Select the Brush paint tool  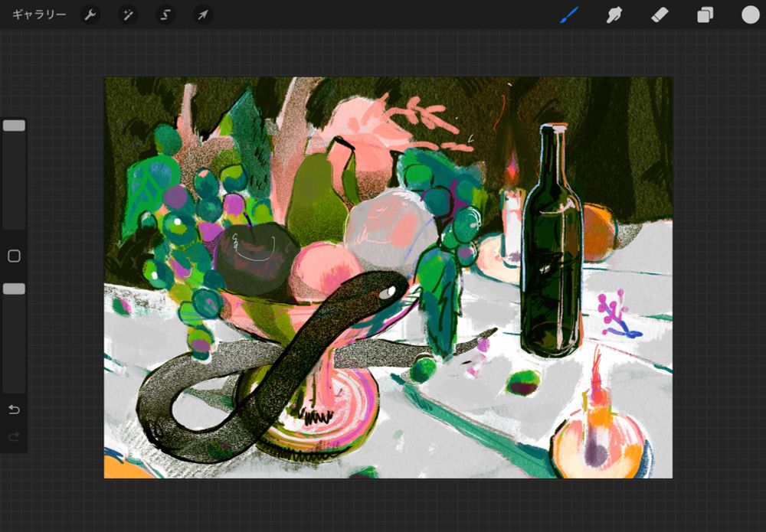(568, 15)
